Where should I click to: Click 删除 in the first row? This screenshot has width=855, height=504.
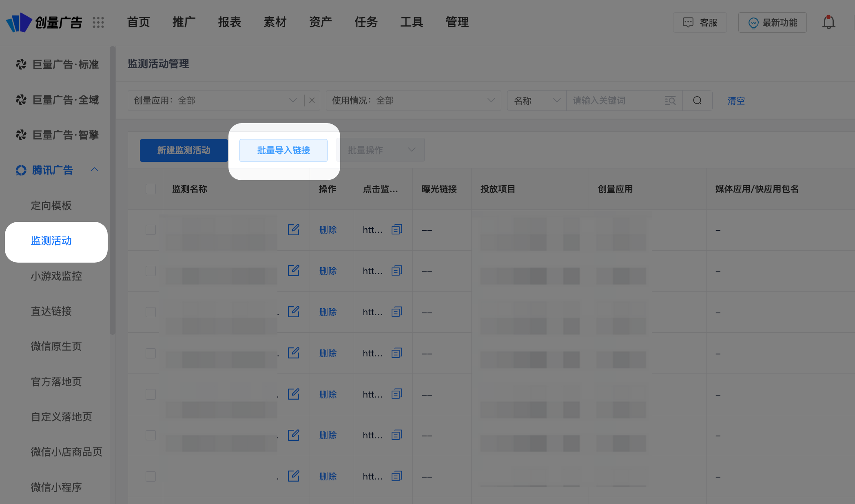(328, 230)
